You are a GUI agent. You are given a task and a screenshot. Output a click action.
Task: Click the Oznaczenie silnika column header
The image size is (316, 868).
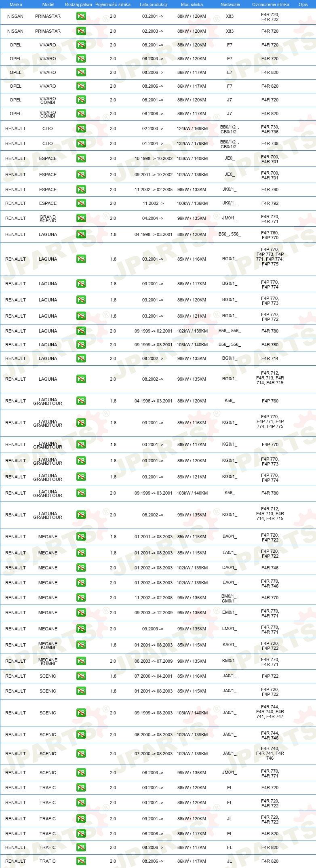coord(271,4)
